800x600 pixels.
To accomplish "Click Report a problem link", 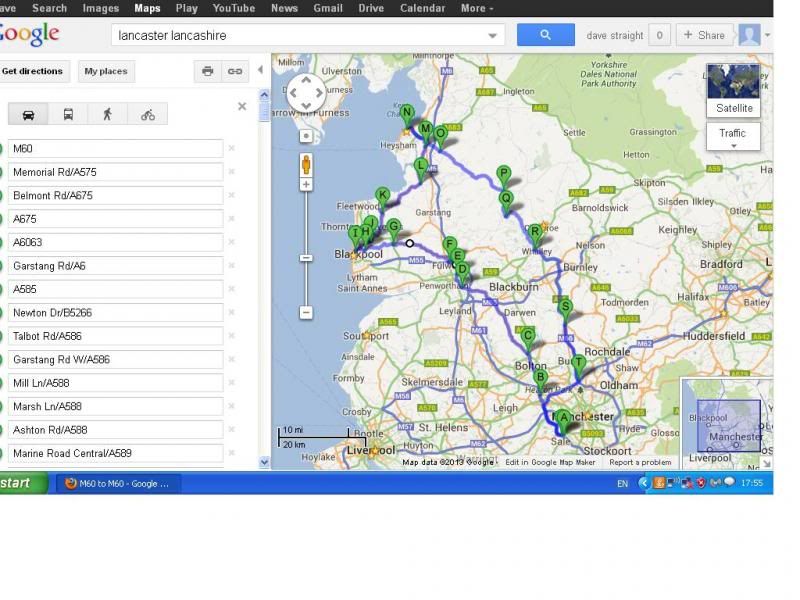I will [x=640, y=462].
